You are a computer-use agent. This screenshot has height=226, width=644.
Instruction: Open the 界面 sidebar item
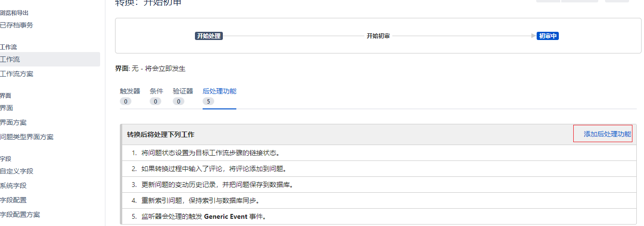coord(7,108)
